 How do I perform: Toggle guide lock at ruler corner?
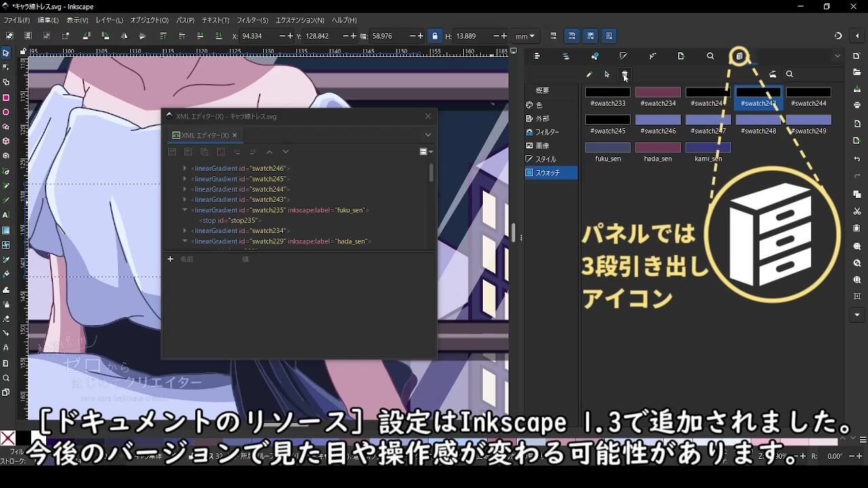(x=23, y=51)
